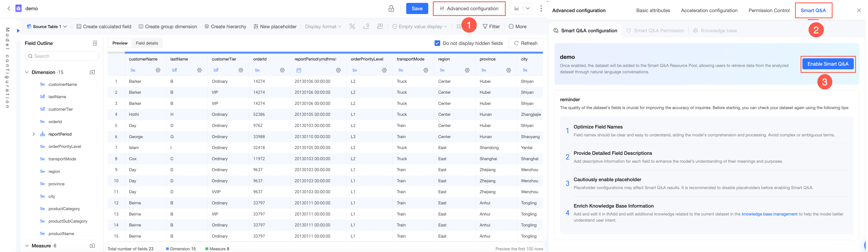Open the Permission Control tab
The height and width of the screenshot is (252, 868).
pos(769,10)
